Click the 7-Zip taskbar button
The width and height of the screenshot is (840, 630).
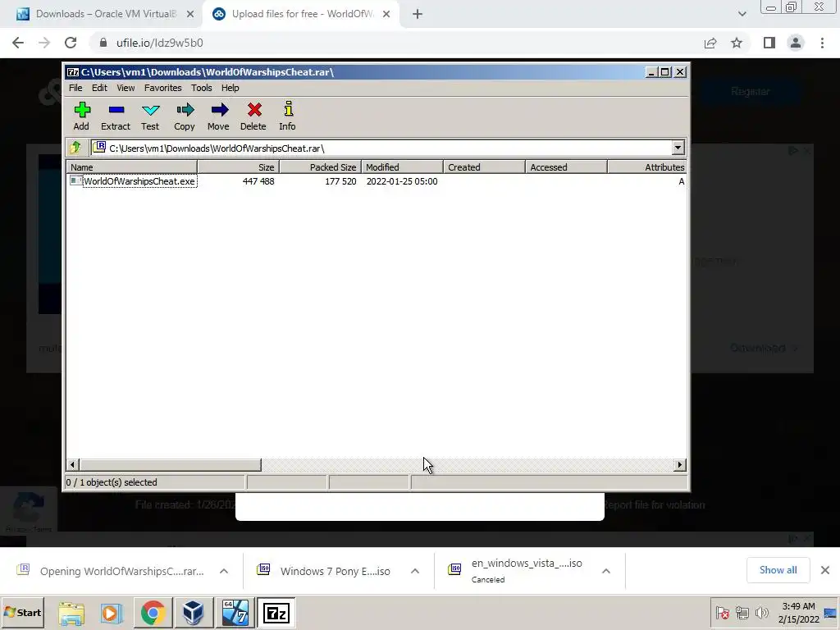pos(276,613)
